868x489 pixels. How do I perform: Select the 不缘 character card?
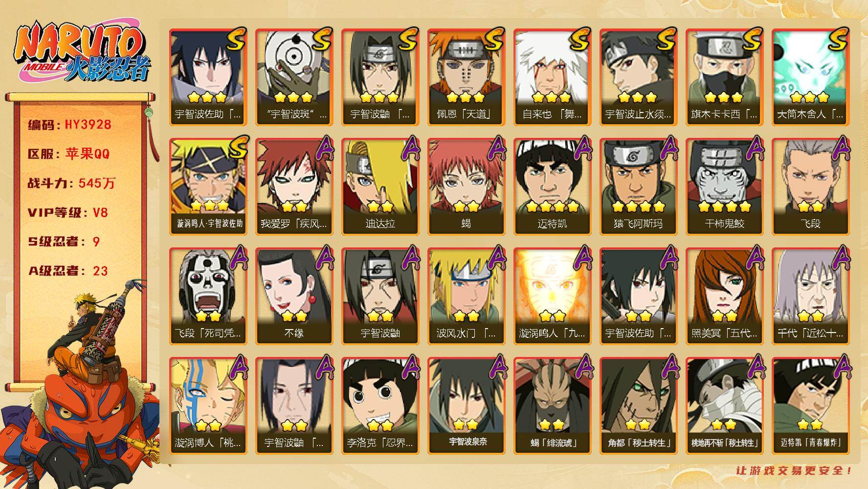(x=293, y=296)
